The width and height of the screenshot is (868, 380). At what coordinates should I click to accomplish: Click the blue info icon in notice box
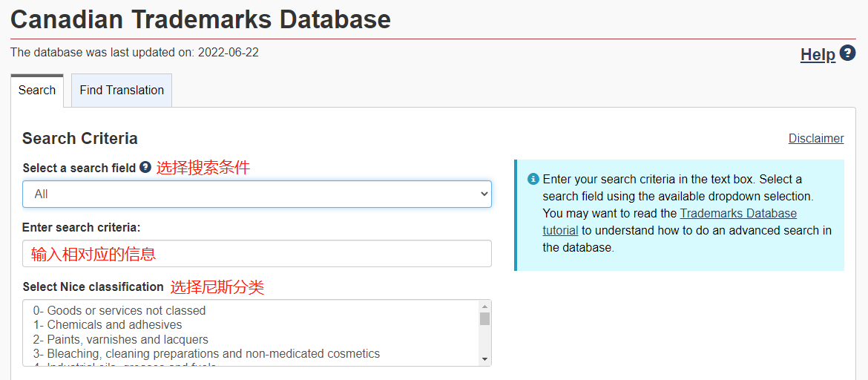tap(533, 180)
